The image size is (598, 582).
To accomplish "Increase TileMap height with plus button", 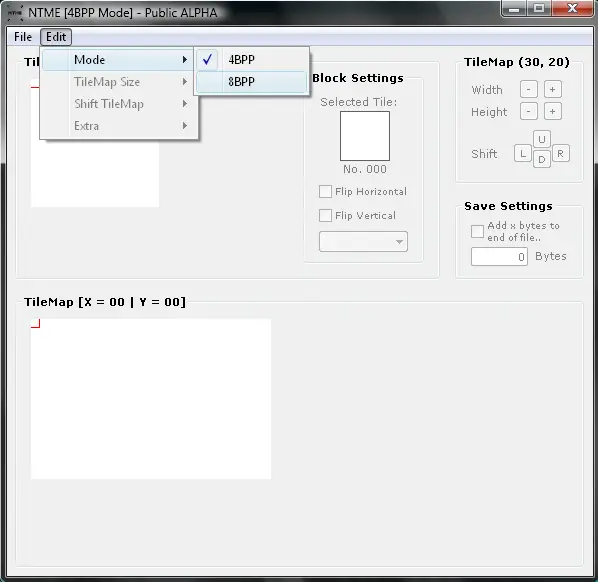I will point(552,111).
